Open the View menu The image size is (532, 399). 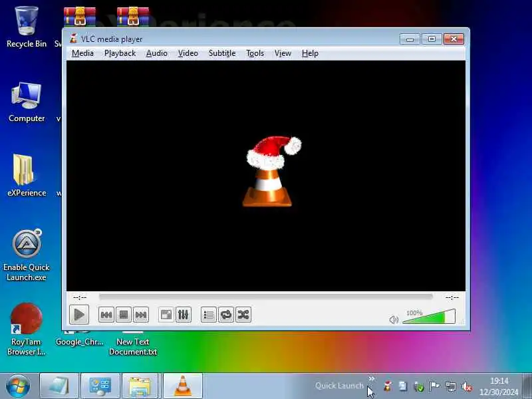283,53
